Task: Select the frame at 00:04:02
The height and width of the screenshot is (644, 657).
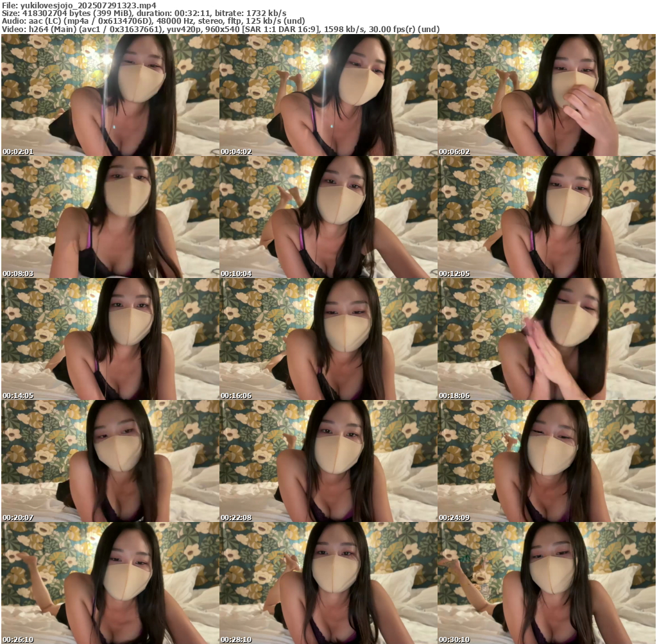Action: click(x=328, y=95)
